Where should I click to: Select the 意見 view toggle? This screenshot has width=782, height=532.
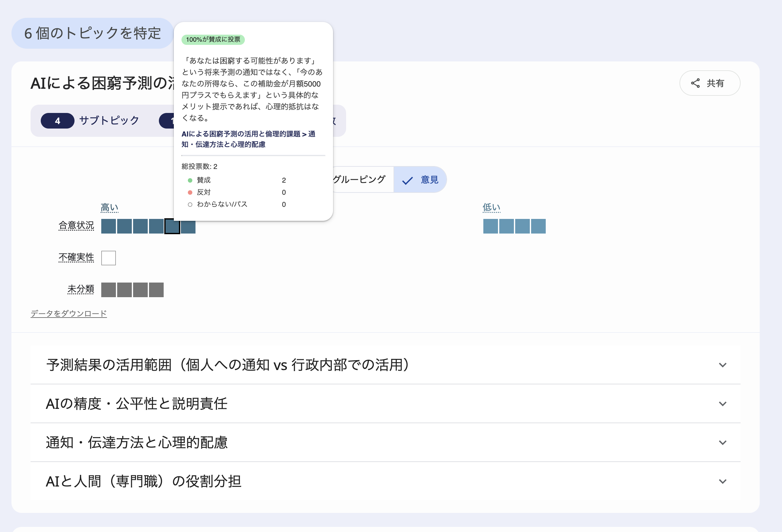[x=420, y=179]
